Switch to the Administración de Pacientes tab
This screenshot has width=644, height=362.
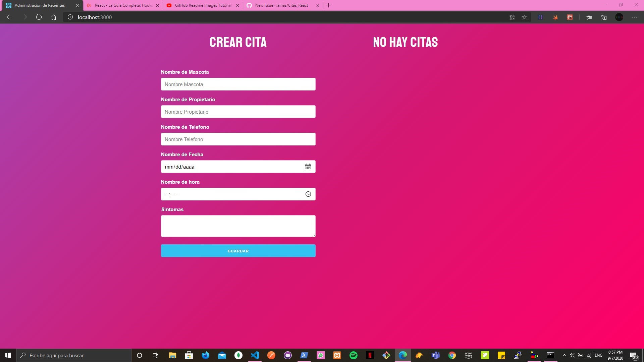point(40,5)
